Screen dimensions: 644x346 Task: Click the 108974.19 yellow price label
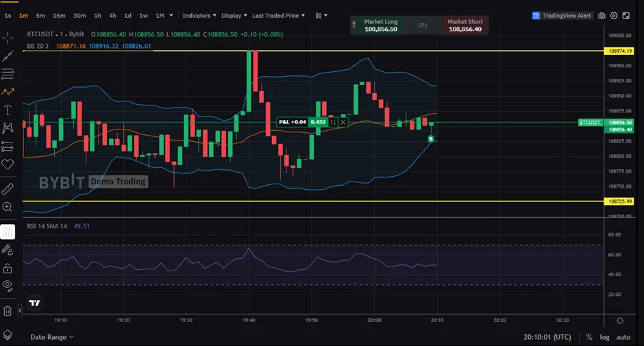tap(620, 51)
